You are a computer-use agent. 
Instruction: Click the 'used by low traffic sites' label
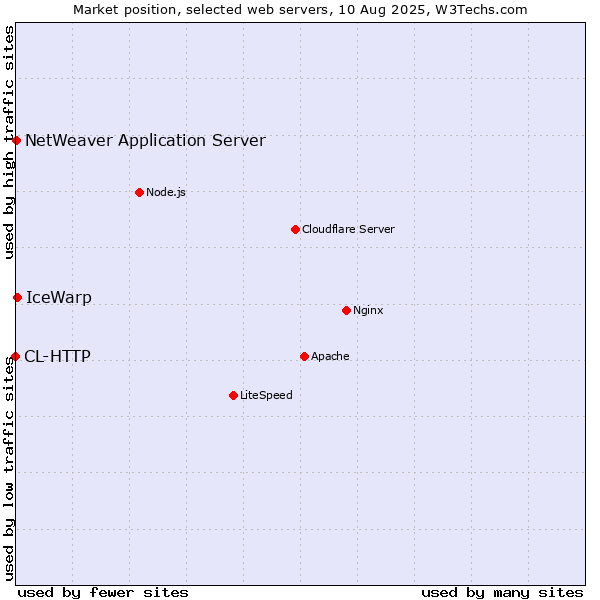[x=9, y=470]
